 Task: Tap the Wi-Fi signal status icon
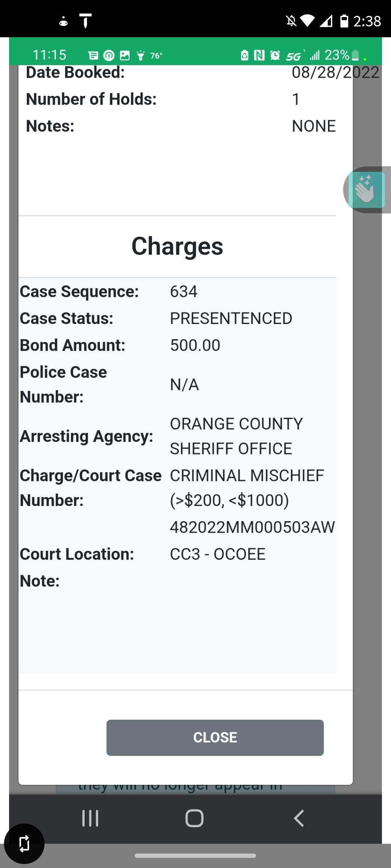[x=307, y=21]
